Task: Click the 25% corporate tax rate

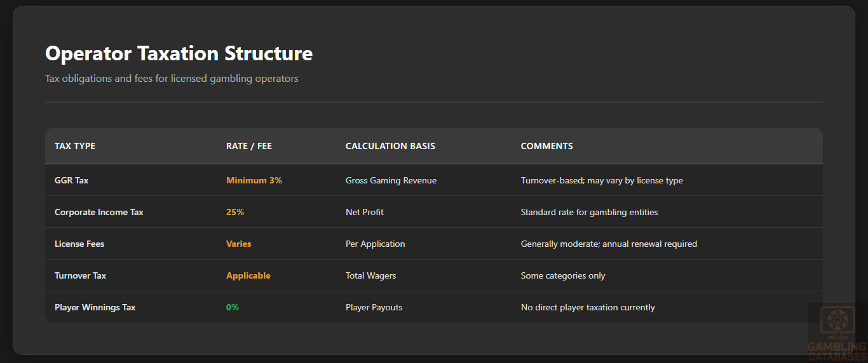Action: (235, 212)
